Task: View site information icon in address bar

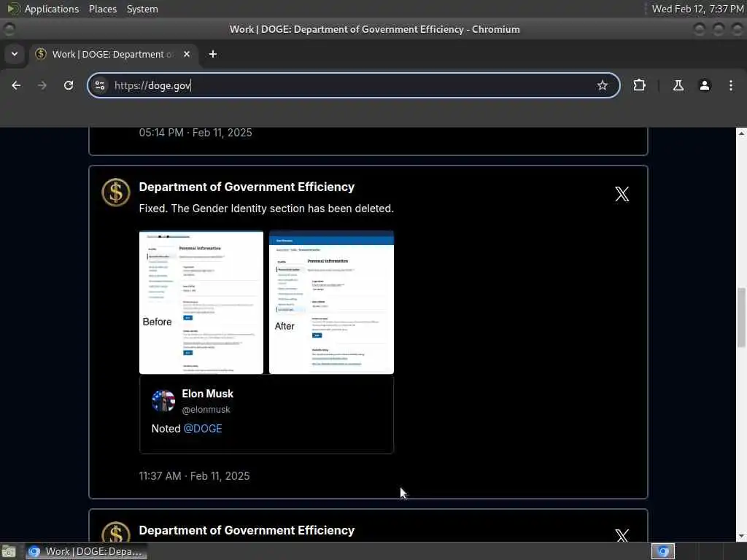Action: click(x=100, y=85)
